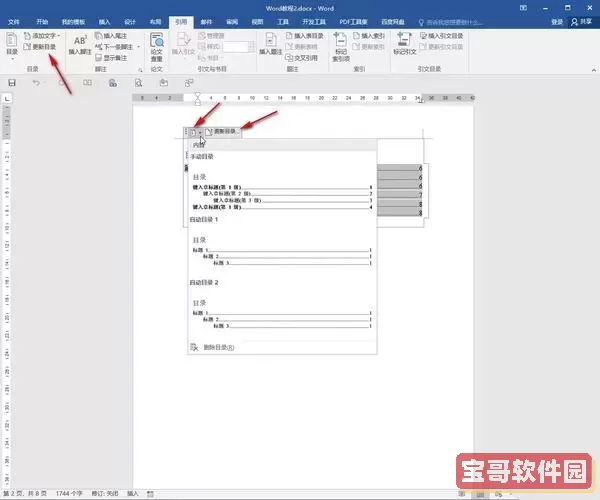This screenshot has height=500, width=600.
Task: Click the ruler tab selector L icon
Action: click(x=7, y=99)
